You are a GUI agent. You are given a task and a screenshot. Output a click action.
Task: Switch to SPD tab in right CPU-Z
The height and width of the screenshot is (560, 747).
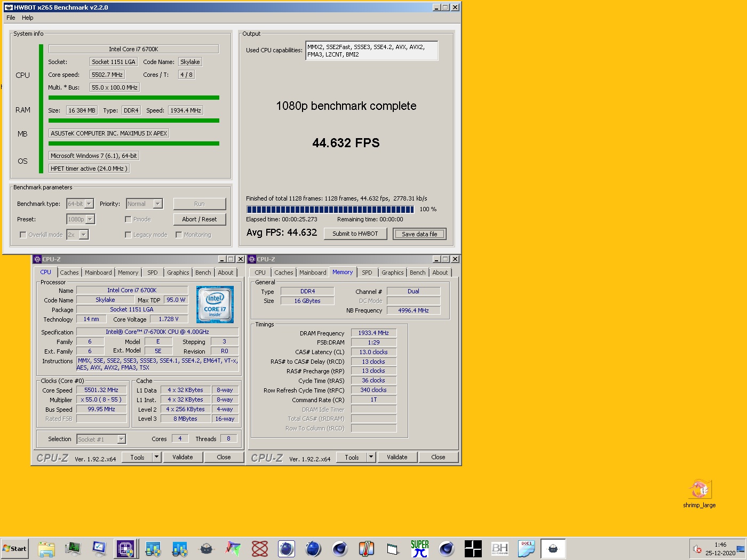point(367,273)
